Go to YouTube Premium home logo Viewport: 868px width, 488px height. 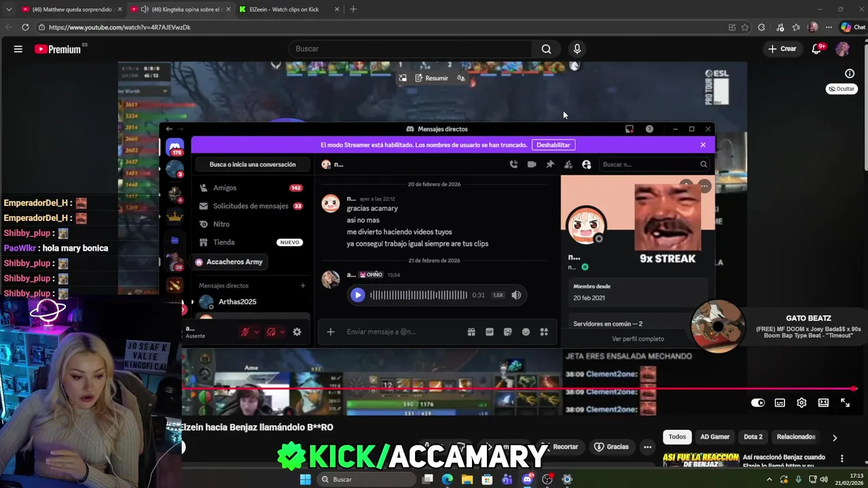(58, 49)
